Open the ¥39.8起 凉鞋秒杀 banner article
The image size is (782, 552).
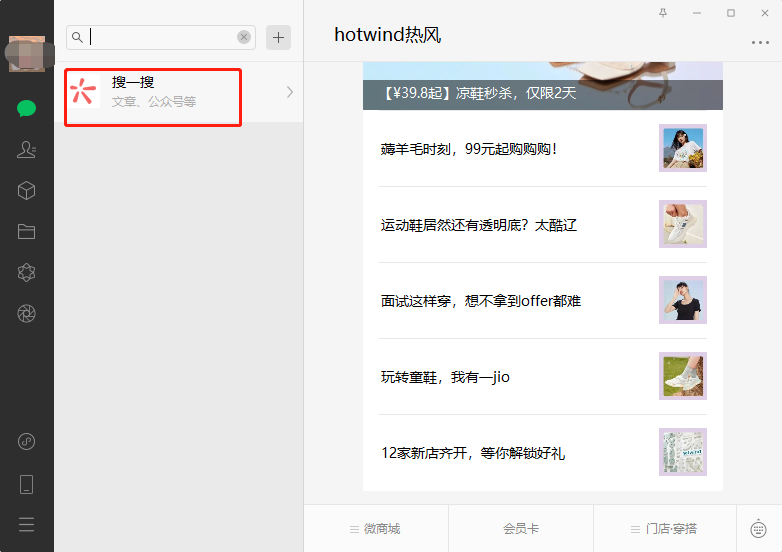[x=543, y=86]
